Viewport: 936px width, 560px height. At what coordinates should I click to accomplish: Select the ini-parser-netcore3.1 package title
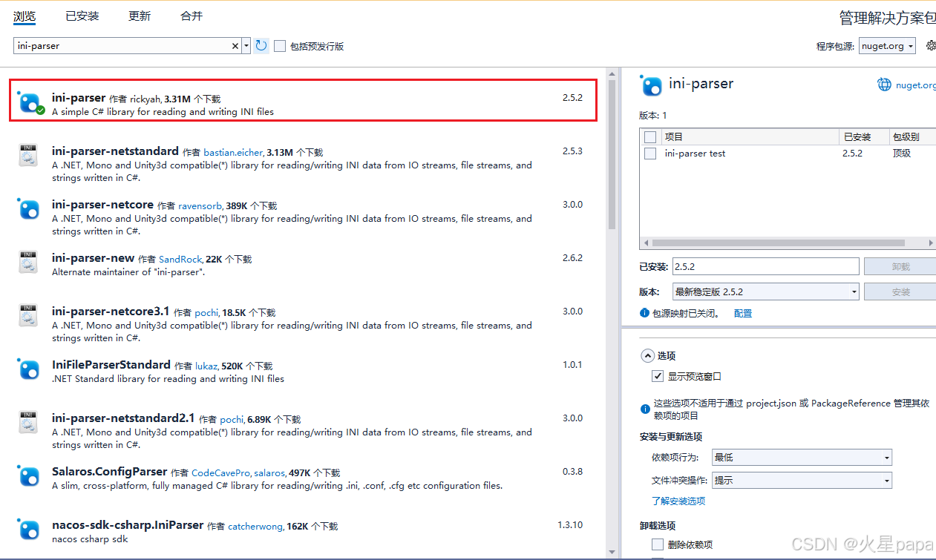click(x=111, y=312)
